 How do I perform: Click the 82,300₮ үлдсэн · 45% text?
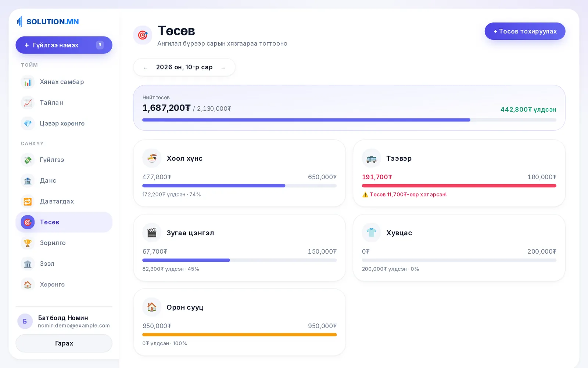[171, 269]
